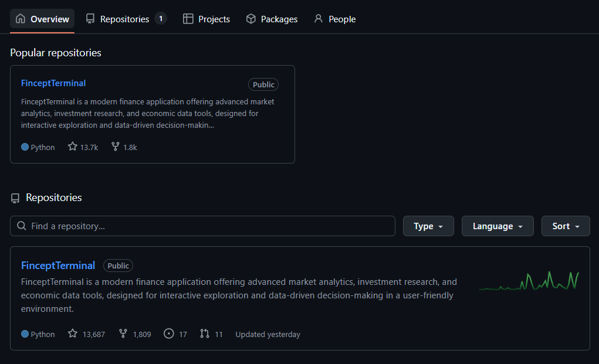
Task: Click the Repositories count badge showing 1
Action: (161, 18)
